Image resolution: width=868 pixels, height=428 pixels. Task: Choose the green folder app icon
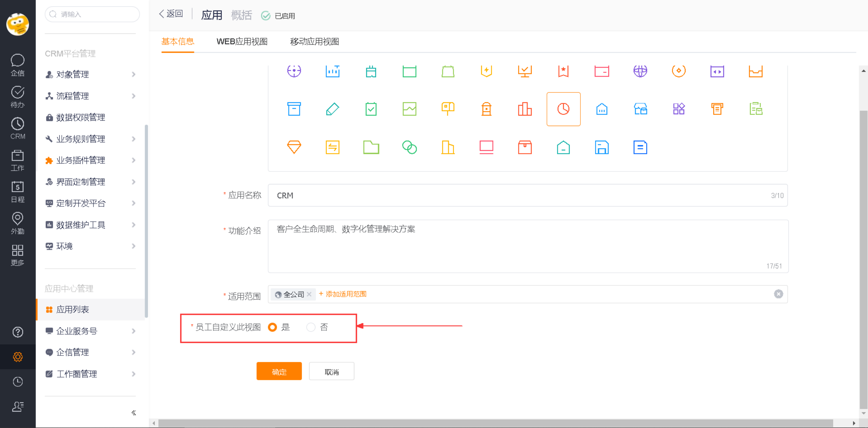tap(371, 147)
